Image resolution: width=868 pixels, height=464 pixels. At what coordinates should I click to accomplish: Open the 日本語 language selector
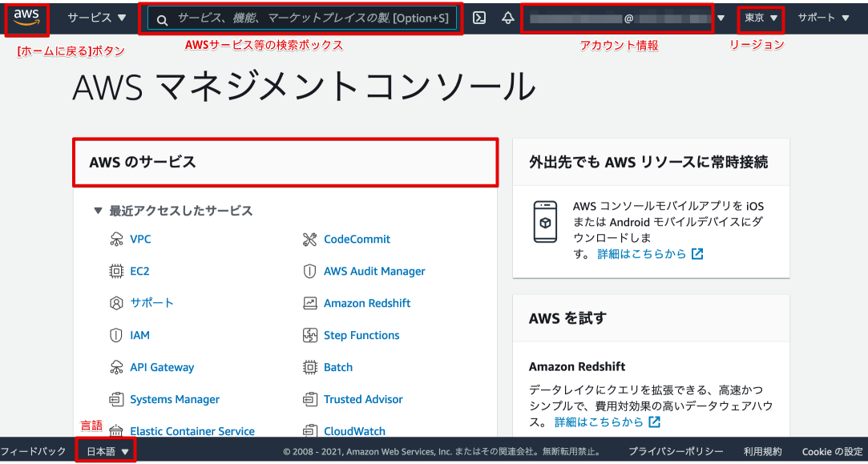click(x=107, y=451)
